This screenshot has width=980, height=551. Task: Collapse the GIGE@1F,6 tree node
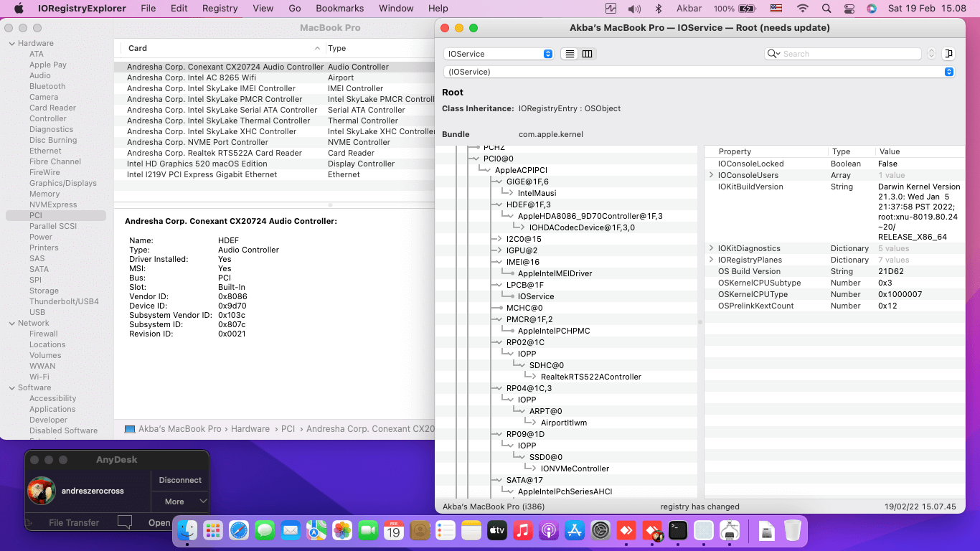tap(499, 182)
